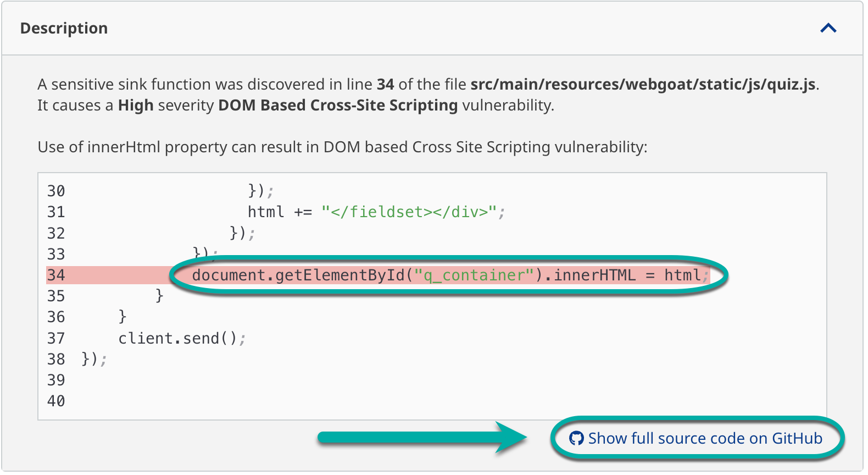Click the "q_container" string literal
The height and width of the screenshot is (475, 868).
pyautogui.click(x=474, y=275)
